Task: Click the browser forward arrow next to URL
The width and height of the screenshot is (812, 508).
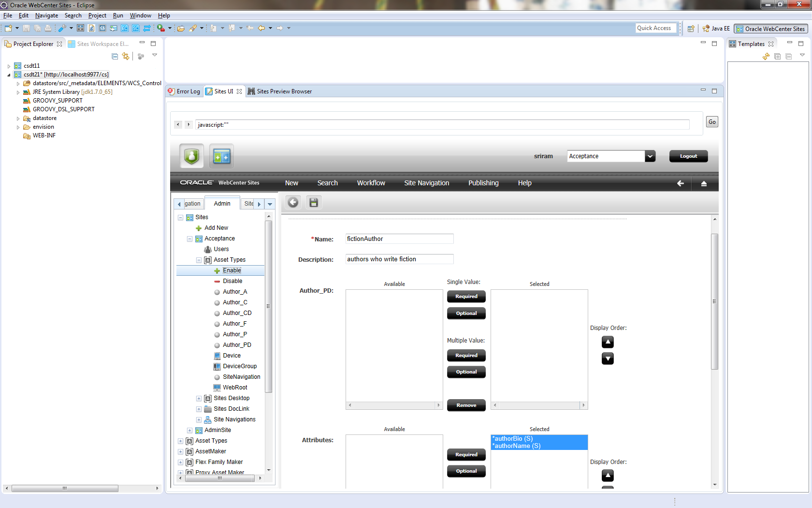Action: 188,125
